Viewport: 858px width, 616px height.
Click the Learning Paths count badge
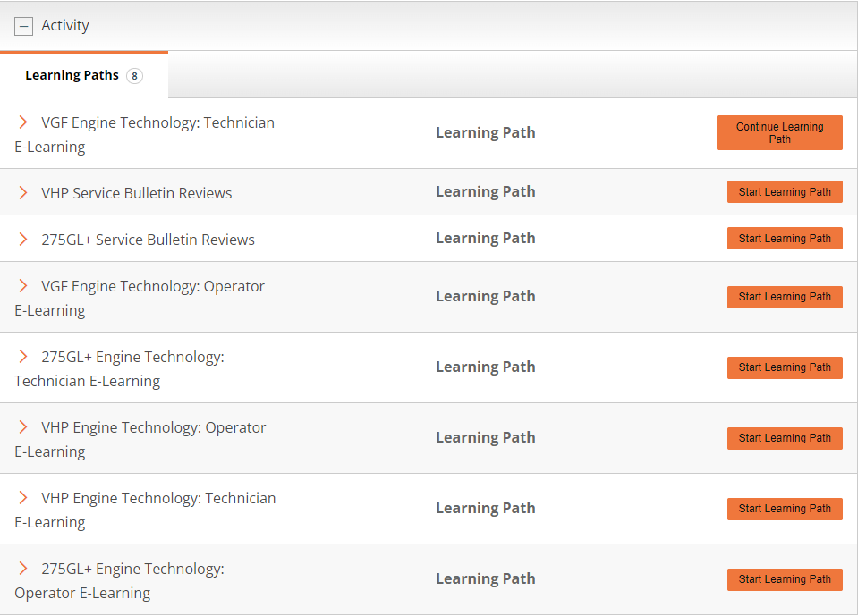pos(134,76)
